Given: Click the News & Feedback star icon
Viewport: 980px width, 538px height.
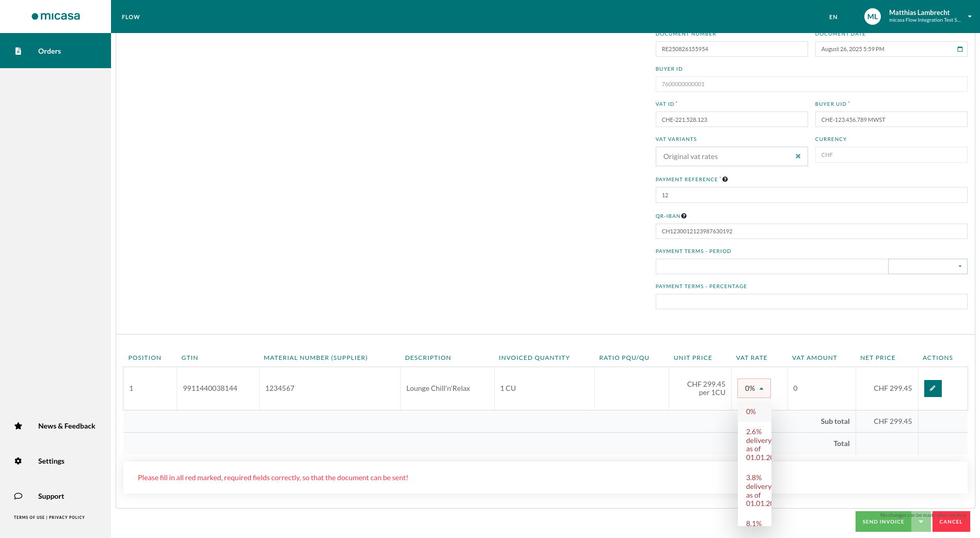Looking at the screenshot, I should (18, 426).
